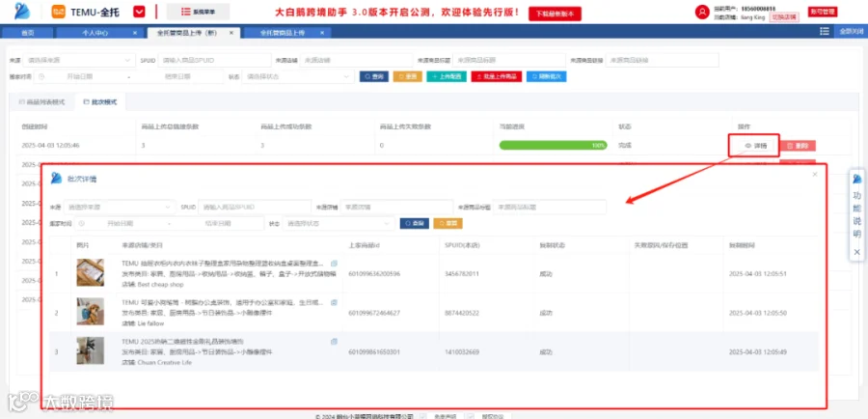Screen dimensions: 868x419
Task: Click the red 下载最新版本 download button
Action: [x=555, y=14]
